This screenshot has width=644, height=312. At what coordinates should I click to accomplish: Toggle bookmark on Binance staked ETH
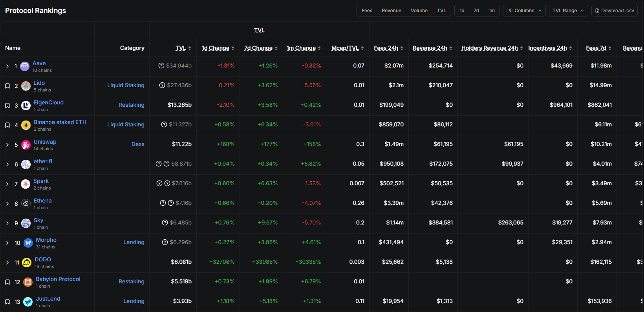pos(7,125)
